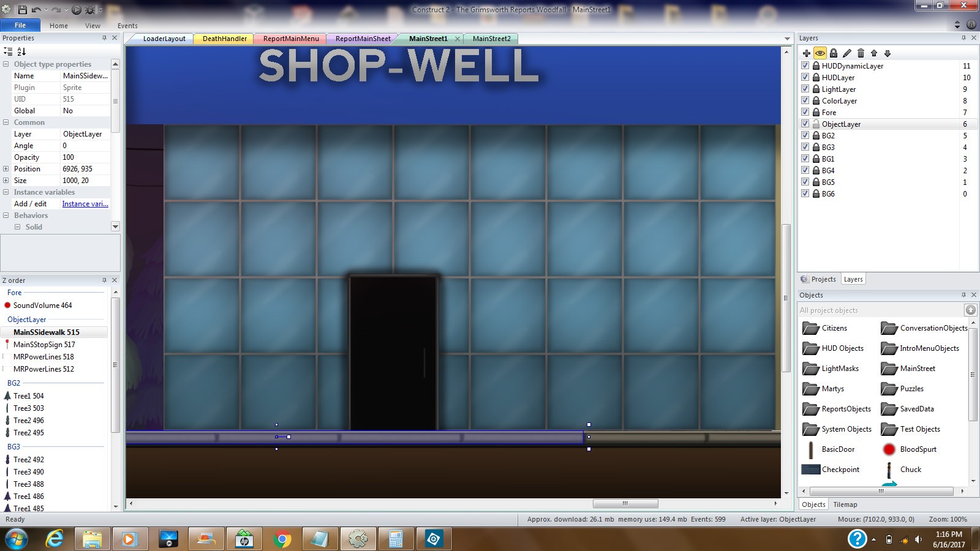This screenshot has height=551, width=980.
Task: Switch to the MainStreet2 layout tab
Action: (x=491, y=39)
